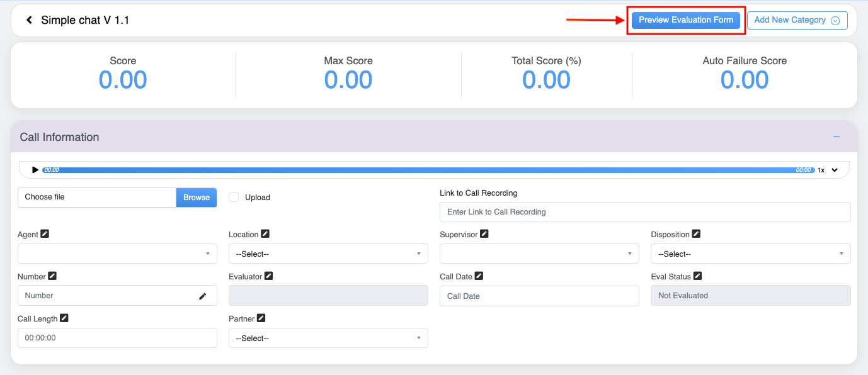Click edit icon next to Call Date label

tap(479, 276)
